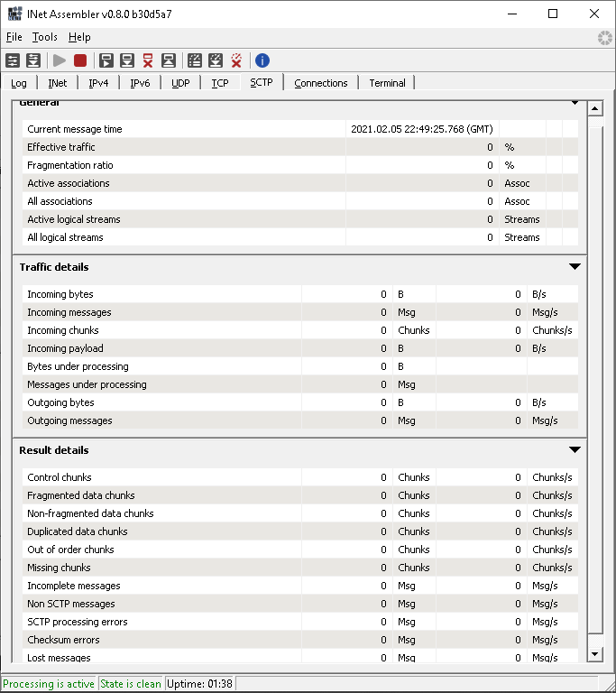Click the grayed-out play start button
The width and height of the screenshot is (616, 693).
pos(60,60)
